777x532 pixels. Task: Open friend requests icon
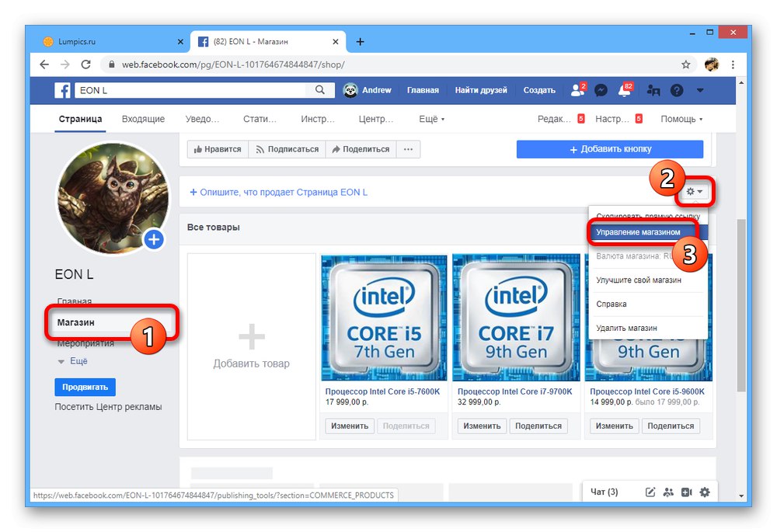[x=578, y=89]
